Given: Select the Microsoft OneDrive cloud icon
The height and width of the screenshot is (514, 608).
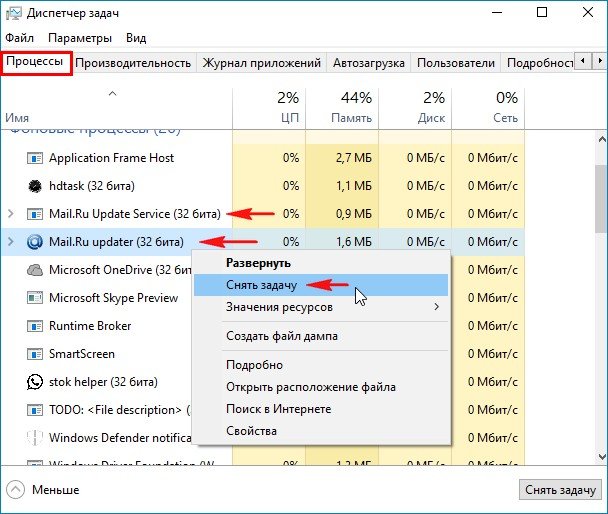Looking at the screenshot, I should coord(35,270).
